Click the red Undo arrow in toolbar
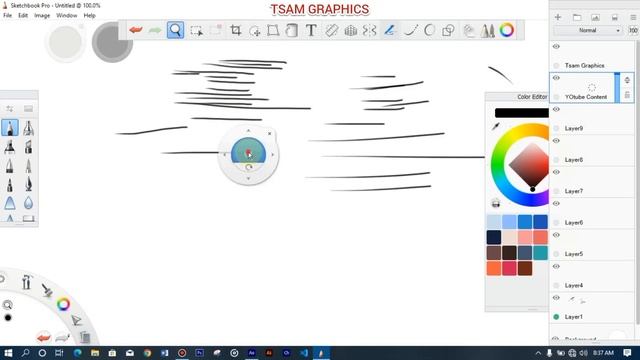 click(x=136, y=30)
